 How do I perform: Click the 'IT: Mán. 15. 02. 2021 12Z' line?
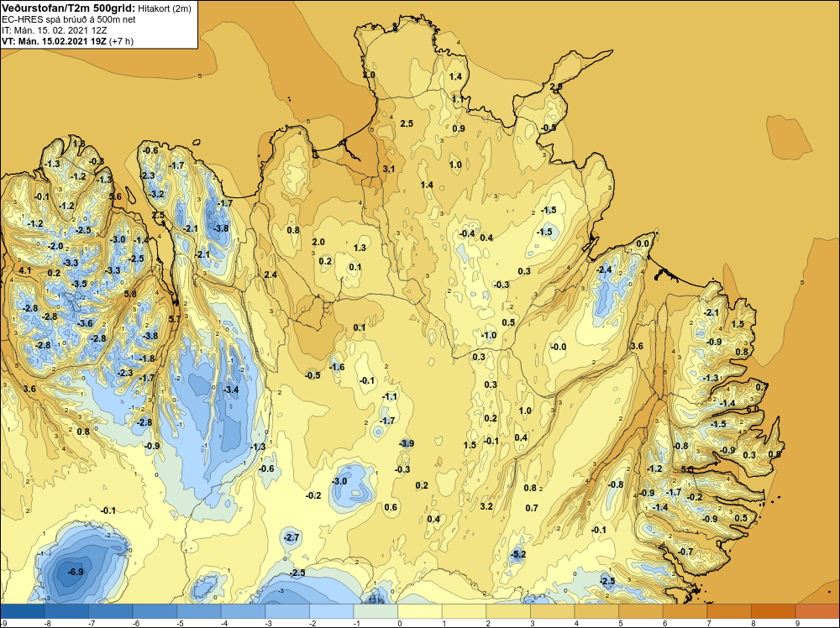pos(54,30)
